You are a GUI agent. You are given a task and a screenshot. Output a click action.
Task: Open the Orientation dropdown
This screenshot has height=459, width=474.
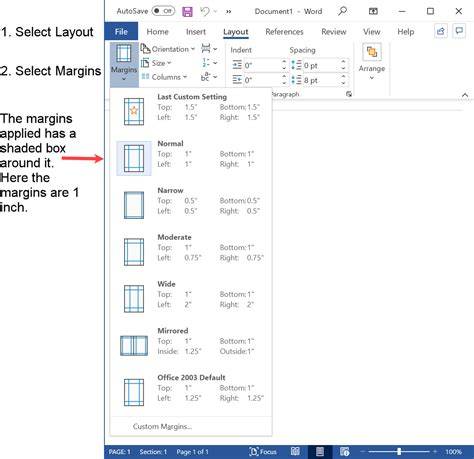coord(168,49)
